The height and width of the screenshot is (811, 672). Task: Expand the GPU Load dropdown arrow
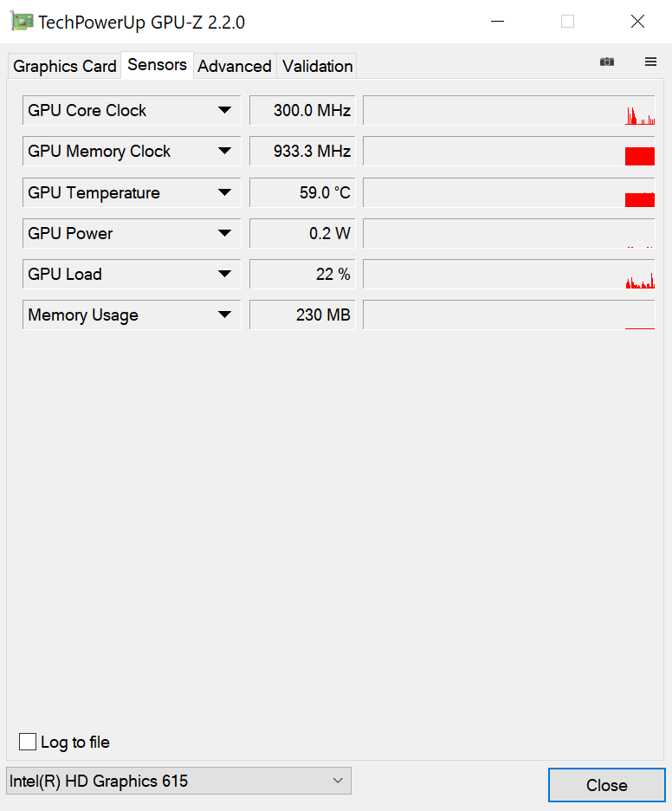(x=224, y=274)
